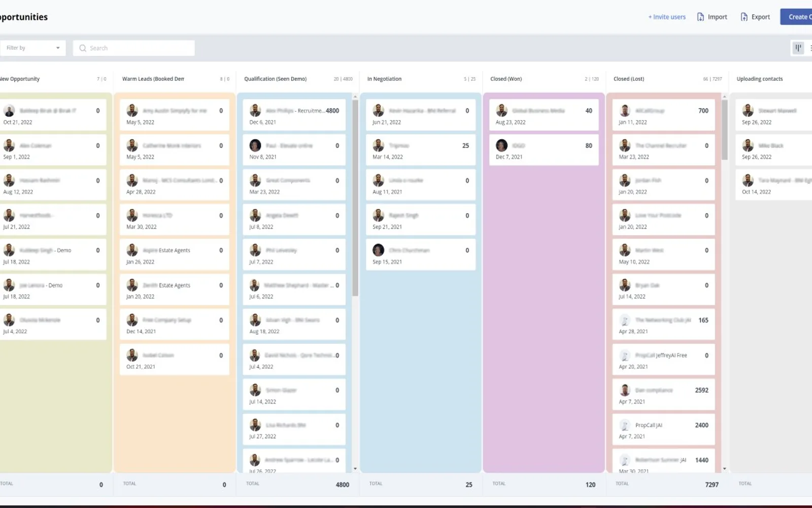The height and width of the screenshot is (508, 812).
Task: Click the 7297 total for Closed Lost
Action: click(712, 485)
